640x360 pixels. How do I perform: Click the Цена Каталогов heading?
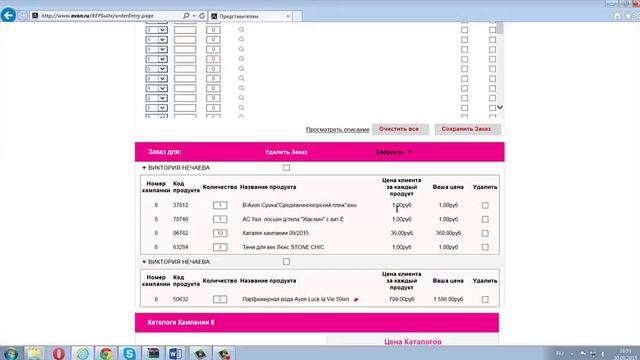point(413,342)
